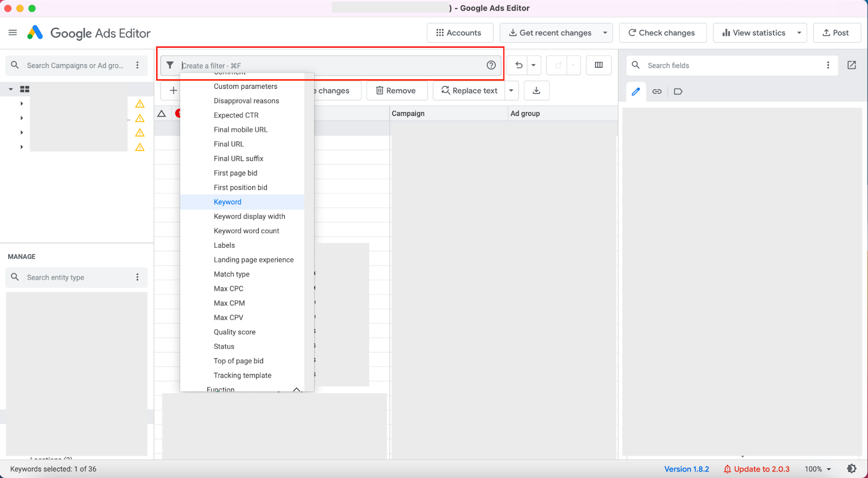The height and width of the screenshot is (478, 868).
Task: Click the warning triangle column header
Action: [x=162, y=113]
